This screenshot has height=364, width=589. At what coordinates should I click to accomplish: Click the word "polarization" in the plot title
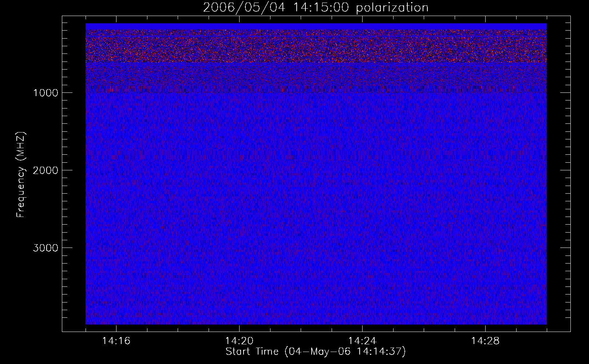[392, 8]
